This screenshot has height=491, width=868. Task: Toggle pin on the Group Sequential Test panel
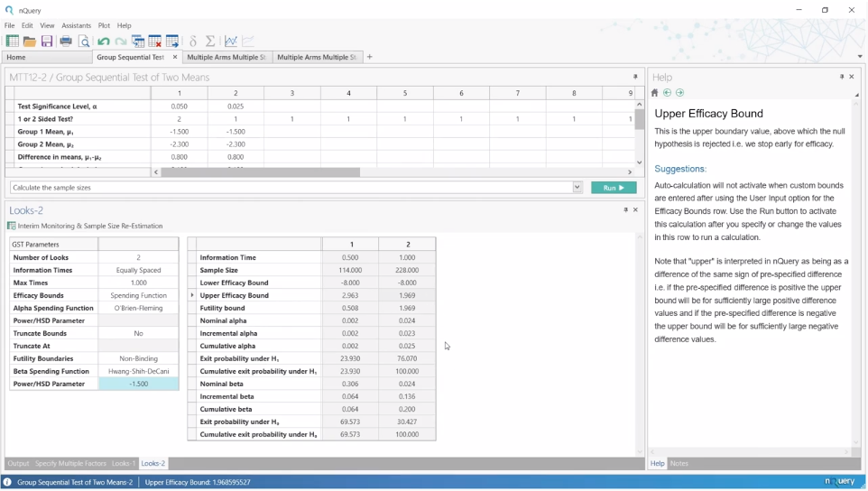[635, 78]
